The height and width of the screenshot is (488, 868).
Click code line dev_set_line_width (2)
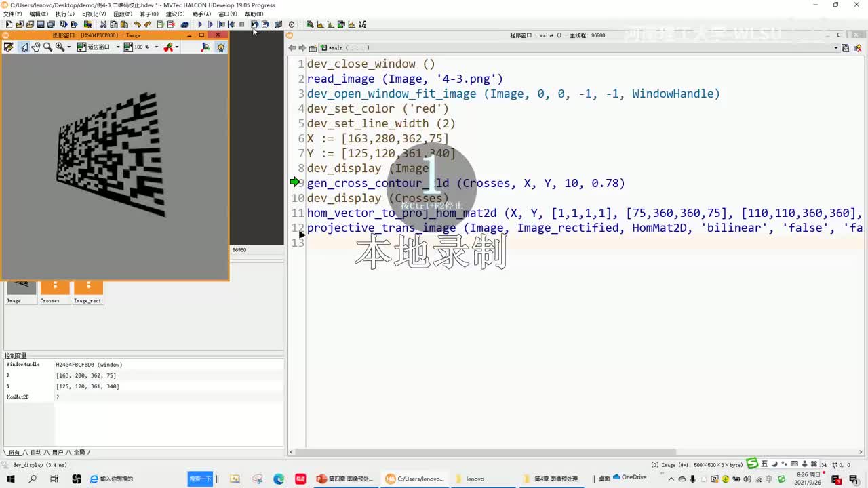(381, 123)
